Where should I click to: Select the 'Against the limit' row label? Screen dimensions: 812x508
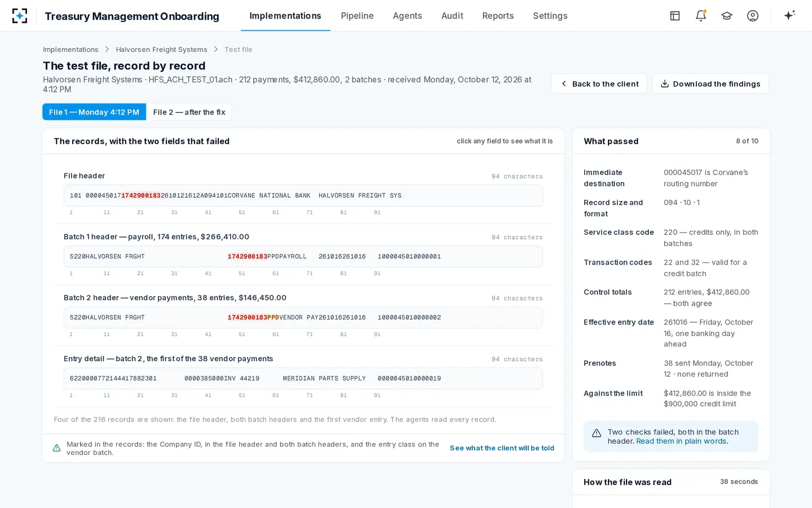pyautogui.click(x=613, y=393)
